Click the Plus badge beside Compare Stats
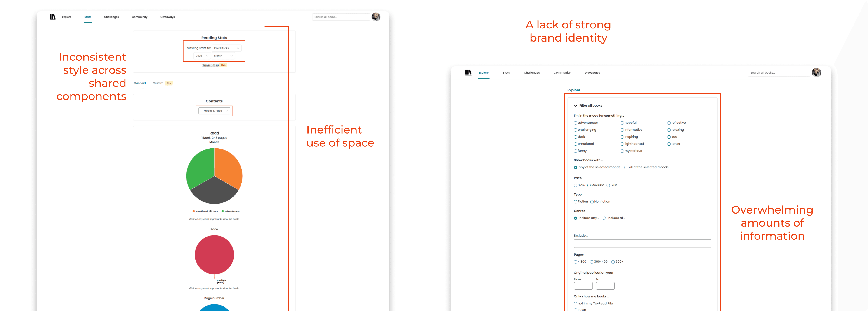The image size is (868, 311). pyautogui.click(x=223, y=65)
